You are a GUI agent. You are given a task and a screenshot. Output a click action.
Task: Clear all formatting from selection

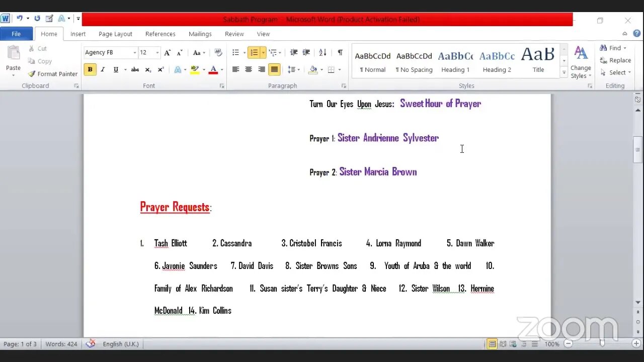point(218,52)
